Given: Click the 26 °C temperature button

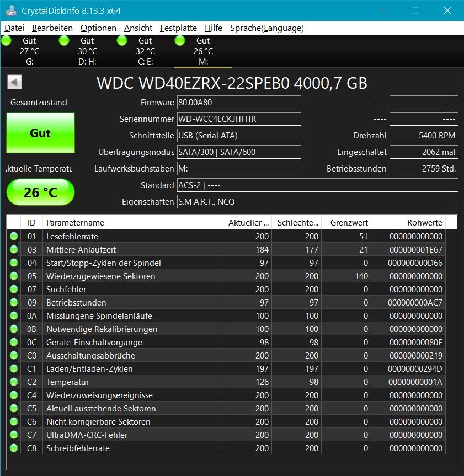Looking at the screenshot, I should (x=40, y=192).
